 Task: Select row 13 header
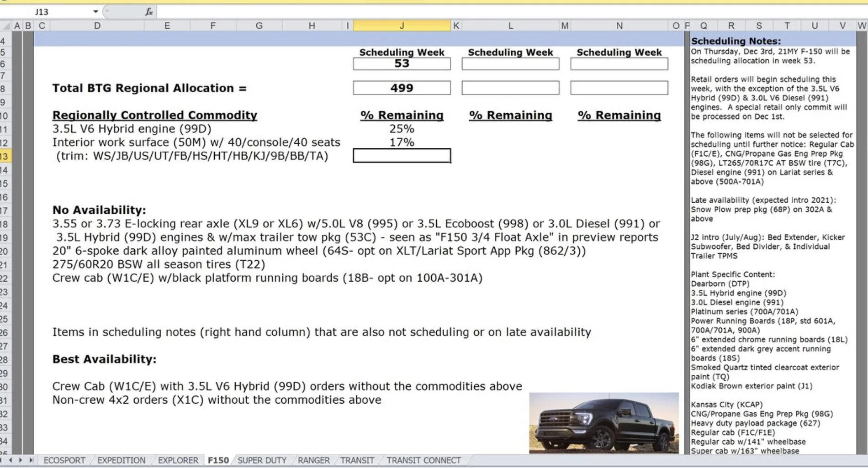pyautogui.click(x=5, y=156)
